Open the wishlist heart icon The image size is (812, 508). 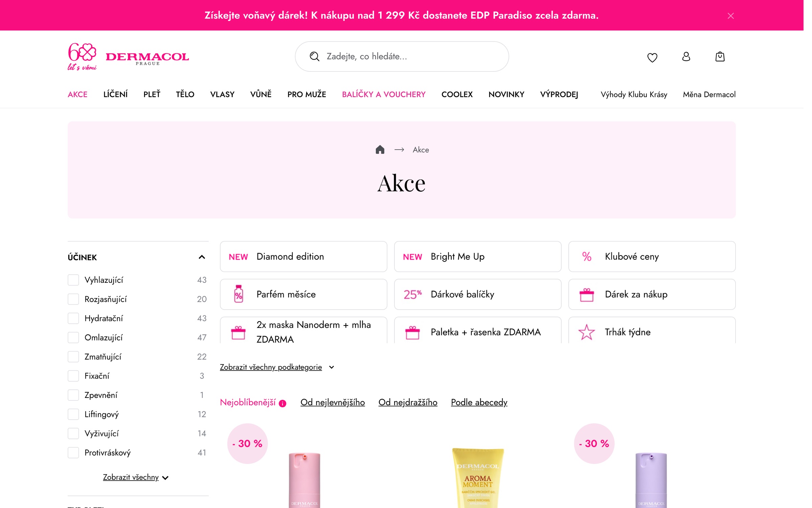click(652, 57)
